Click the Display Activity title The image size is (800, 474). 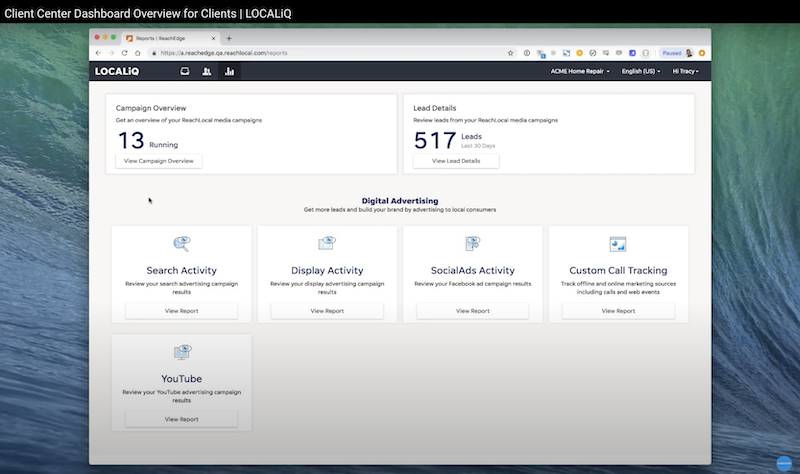[327, 270]
